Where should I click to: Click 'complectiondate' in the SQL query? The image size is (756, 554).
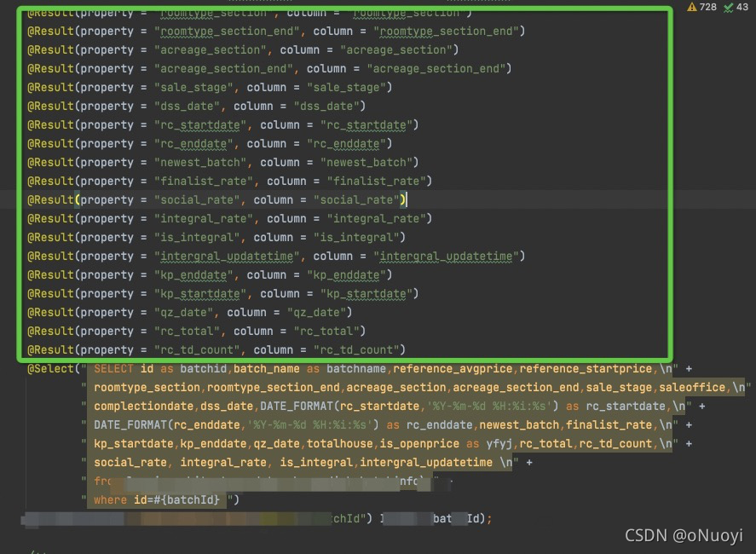tap(144, 407)
